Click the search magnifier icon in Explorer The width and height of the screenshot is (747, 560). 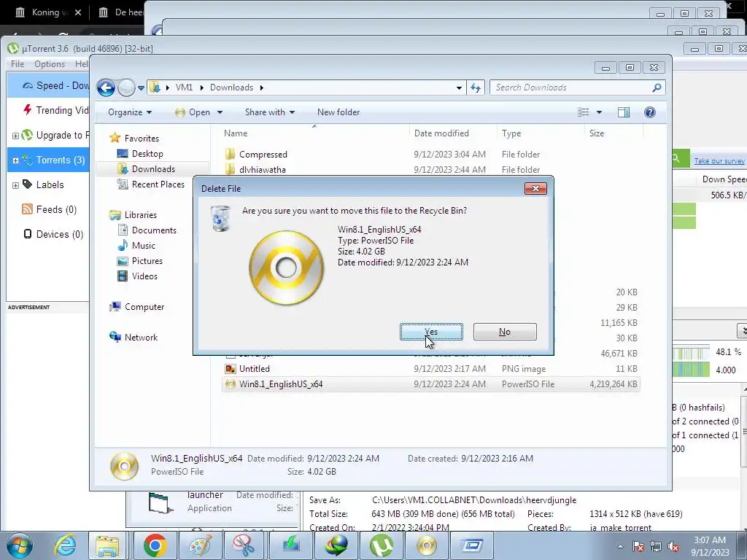point(657,87)
